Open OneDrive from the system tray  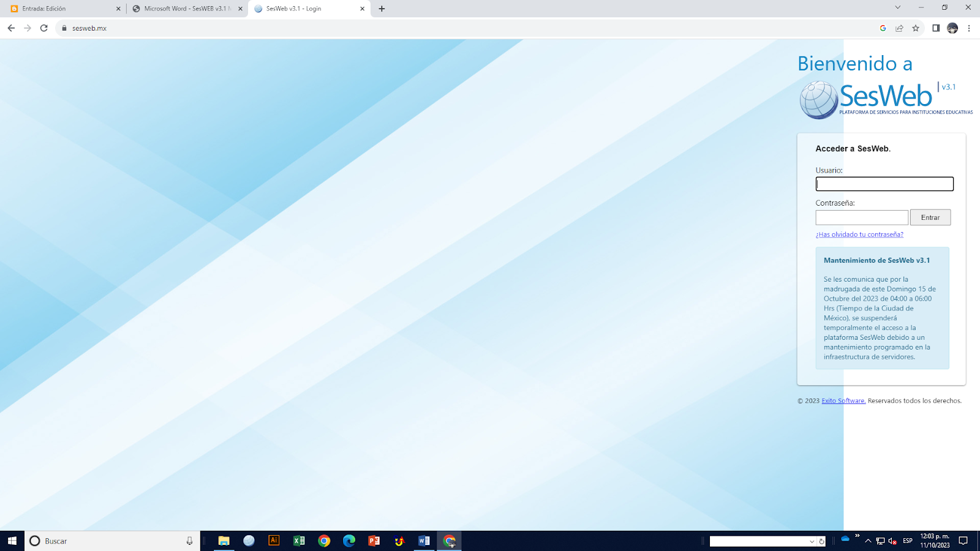pos(845,539)
